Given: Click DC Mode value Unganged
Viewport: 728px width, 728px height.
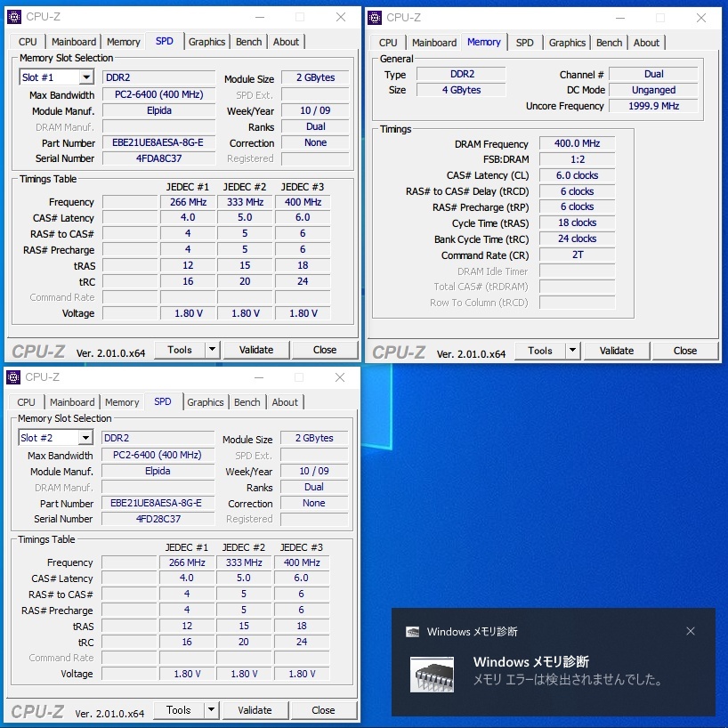Looking at the screenshot, I should 653,90.
